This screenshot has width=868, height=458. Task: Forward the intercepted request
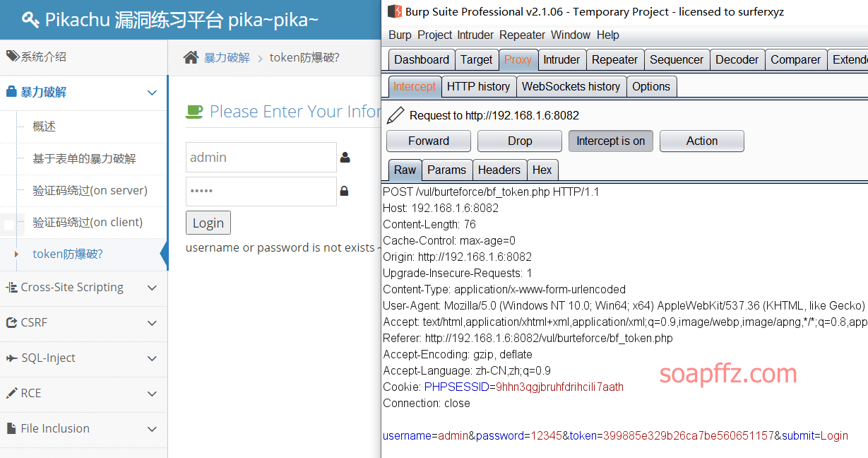pyautogui.click(x=429, y=141)
